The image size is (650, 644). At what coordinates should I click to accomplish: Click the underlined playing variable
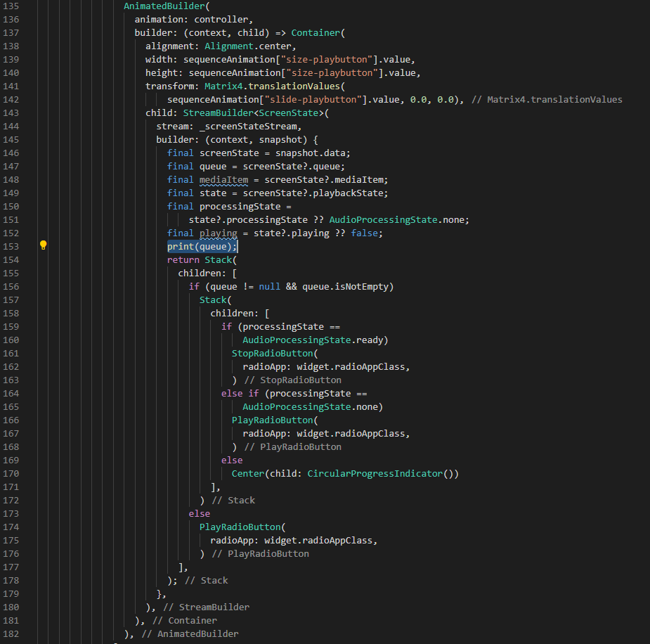[219, 233]
